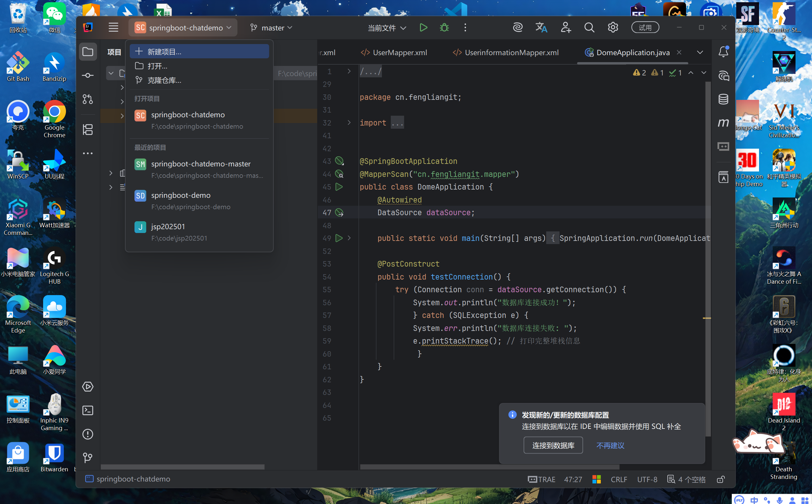Click the CRLF line separator in status bar

point(619,479)
